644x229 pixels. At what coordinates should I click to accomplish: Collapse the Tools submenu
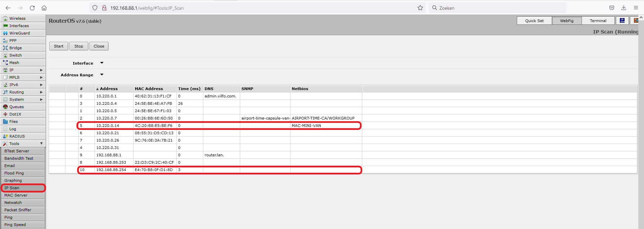(41, 144)
